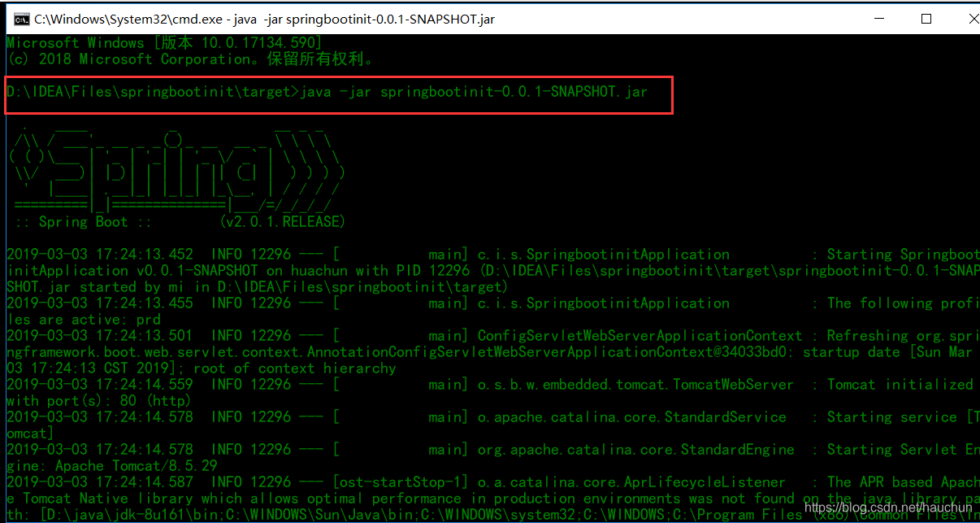Click the '2019-03-03 17:24:13.501' timestamp
Image resolution: width=980 pixels, height=523 pixels.
click(100, 335)
